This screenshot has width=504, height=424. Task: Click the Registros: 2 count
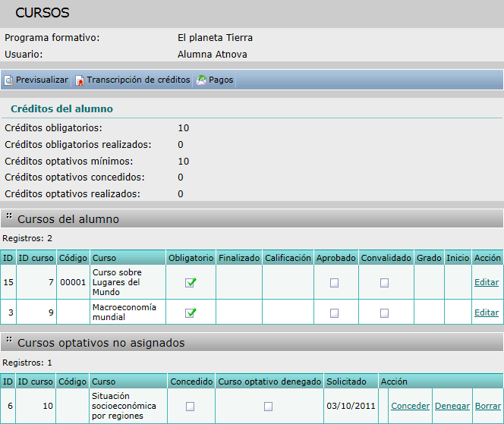27,238
